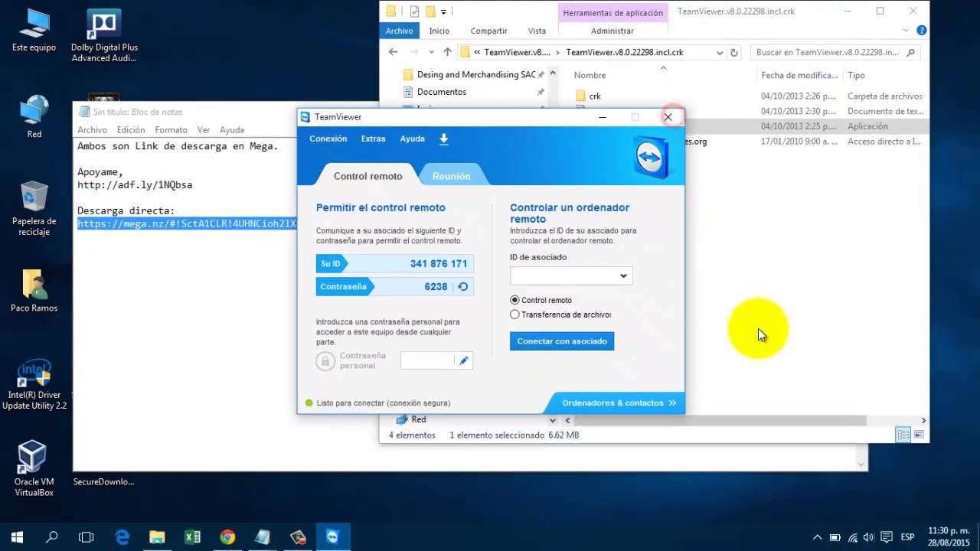Click the Contraseña personal input field
Viewport: 980px width, 551px height.
[427, 360]
